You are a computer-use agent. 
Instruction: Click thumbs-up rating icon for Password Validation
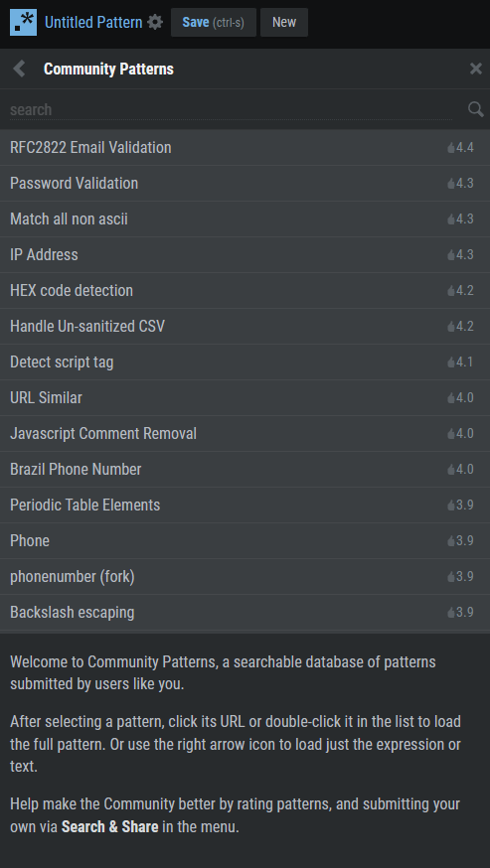click(x=451, y=183)
